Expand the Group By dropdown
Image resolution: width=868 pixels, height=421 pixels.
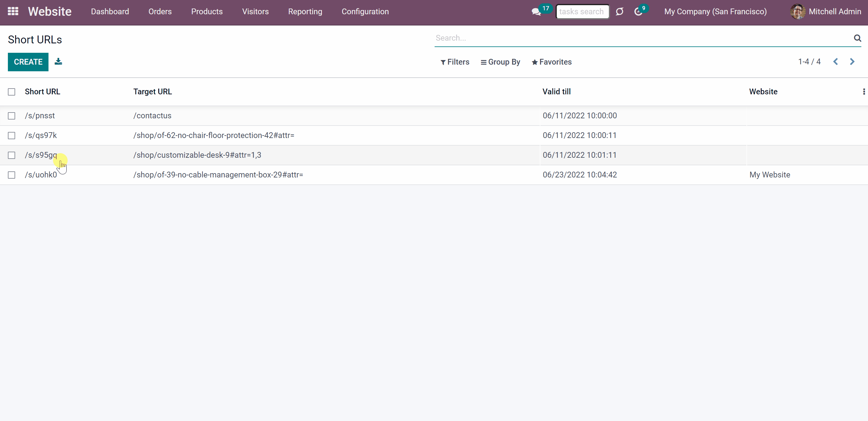click(x=500, y=62)
